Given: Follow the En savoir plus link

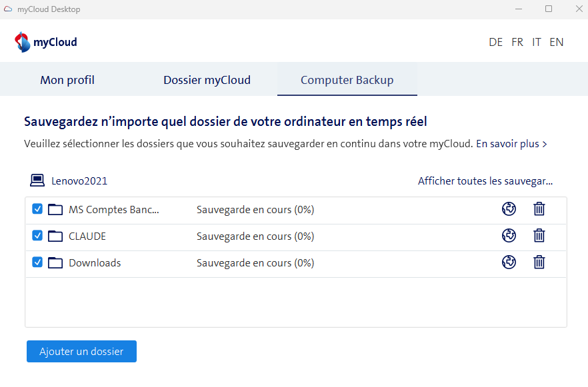Looking at the screenshot, I should [x=511, y=144].
